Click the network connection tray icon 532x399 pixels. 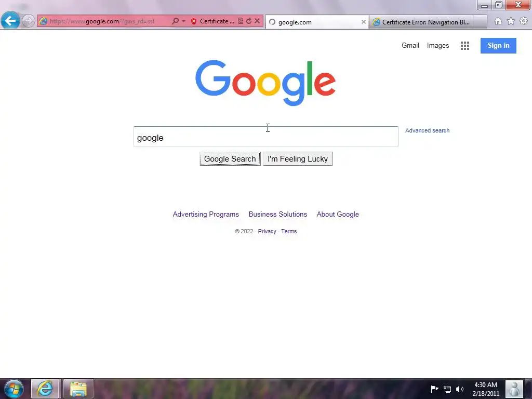[447, 389]
